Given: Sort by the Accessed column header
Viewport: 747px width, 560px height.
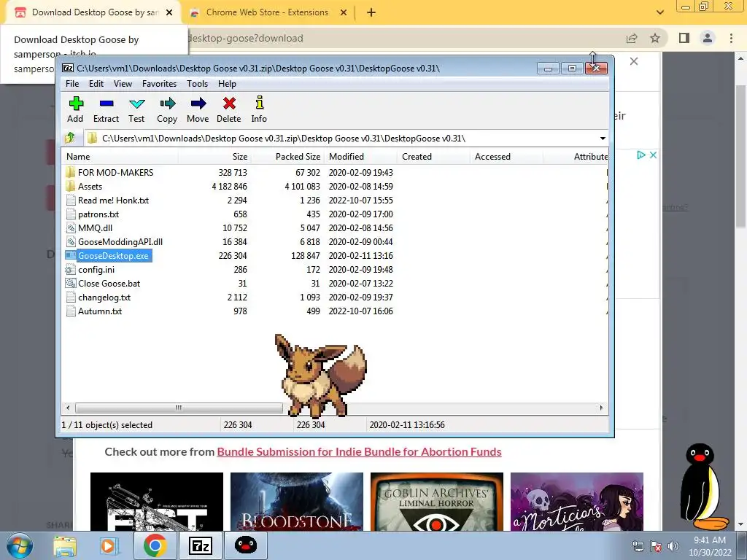Looking at the screenshot, I should pyautogui.click(x=506, y=157).
